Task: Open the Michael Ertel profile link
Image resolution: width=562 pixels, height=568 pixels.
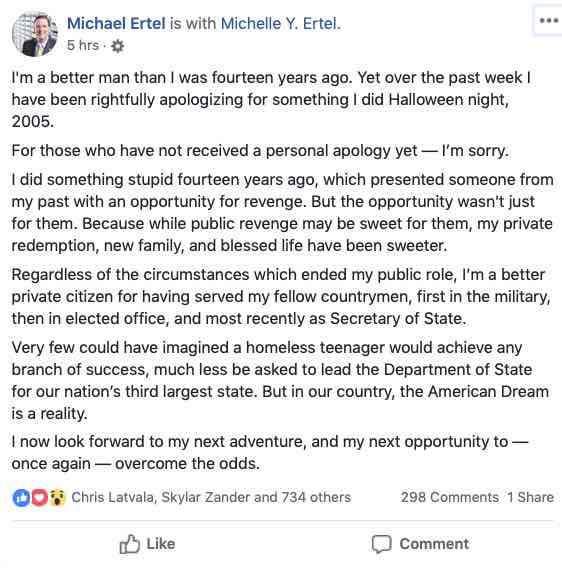Action: (116, 24)
